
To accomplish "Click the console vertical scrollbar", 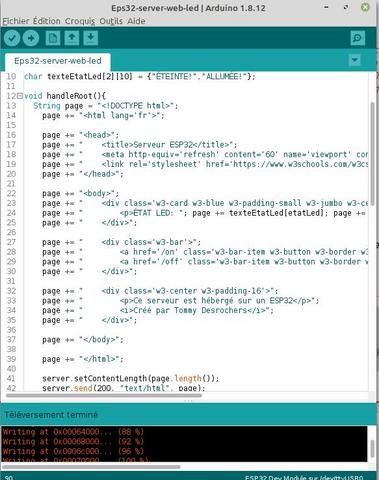I will coord(372,449).
